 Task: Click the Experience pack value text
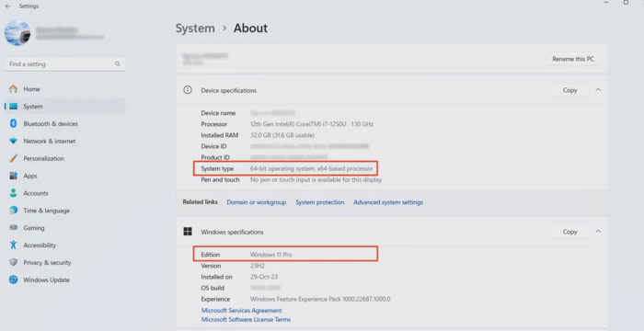320,299
